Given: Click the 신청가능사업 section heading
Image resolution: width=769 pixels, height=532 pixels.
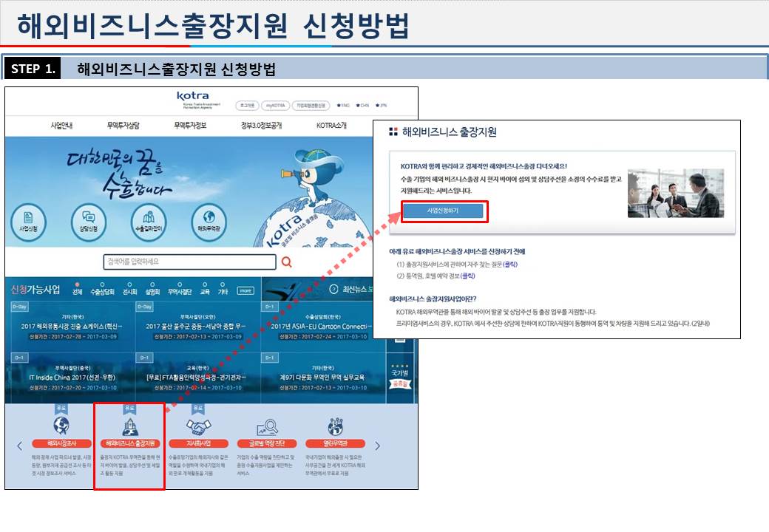Looking at the screenshot, I should [x=35, y=290].
